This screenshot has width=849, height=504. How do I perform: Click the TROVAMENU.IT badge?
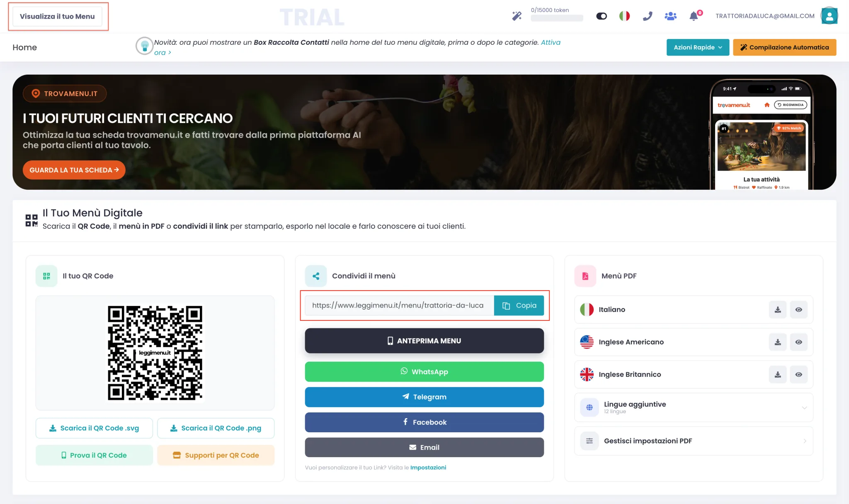pos(65,94)
